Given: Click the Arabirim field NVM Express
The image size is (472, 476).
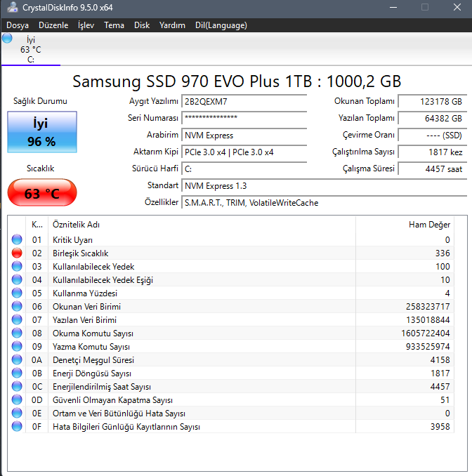Looking at the screenshot, I should pyautogui.click(x=244, y=135).
